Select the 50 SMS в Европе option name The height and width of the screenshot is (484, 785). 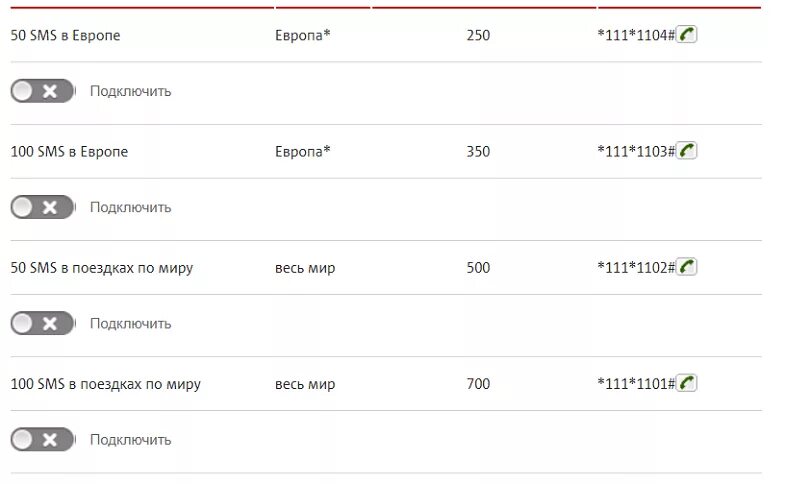coord(66,36)
